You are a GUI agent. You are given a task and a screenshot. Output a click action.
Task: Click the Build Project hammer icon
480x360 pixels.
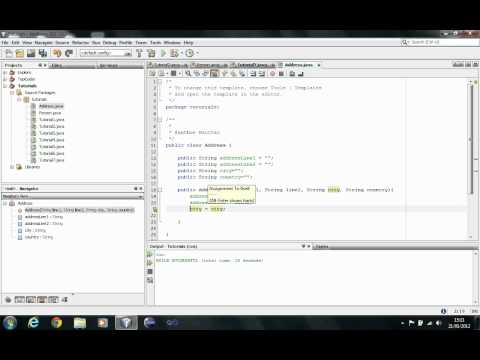pyautogui.click(x=140, y=53)
